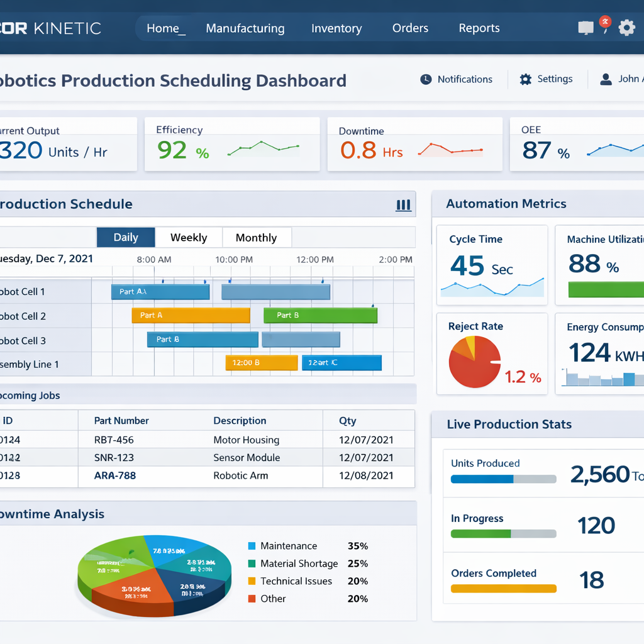Screen dimensions: 644x644
Task: Open the Manufacturing menu
Action: [245, 28]
